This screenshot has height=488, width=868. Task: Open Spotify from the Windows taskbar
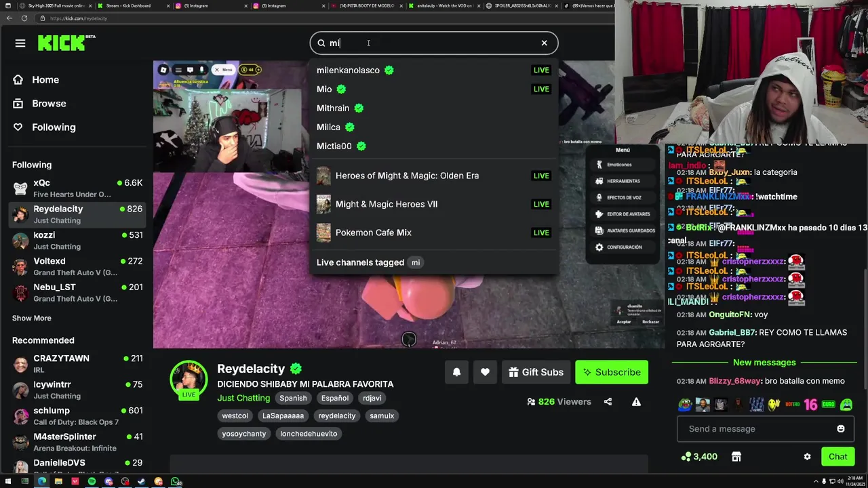pos(92,482)
